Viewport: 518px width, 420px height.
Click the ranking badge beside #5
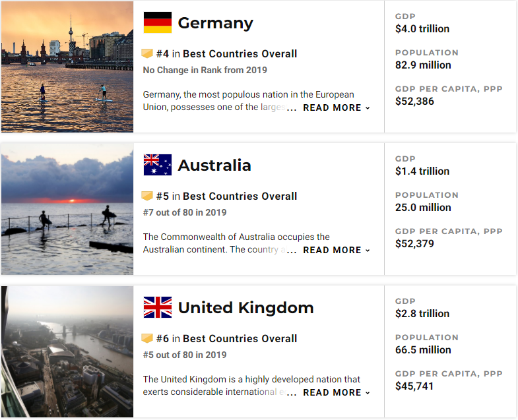click(147, 196)
